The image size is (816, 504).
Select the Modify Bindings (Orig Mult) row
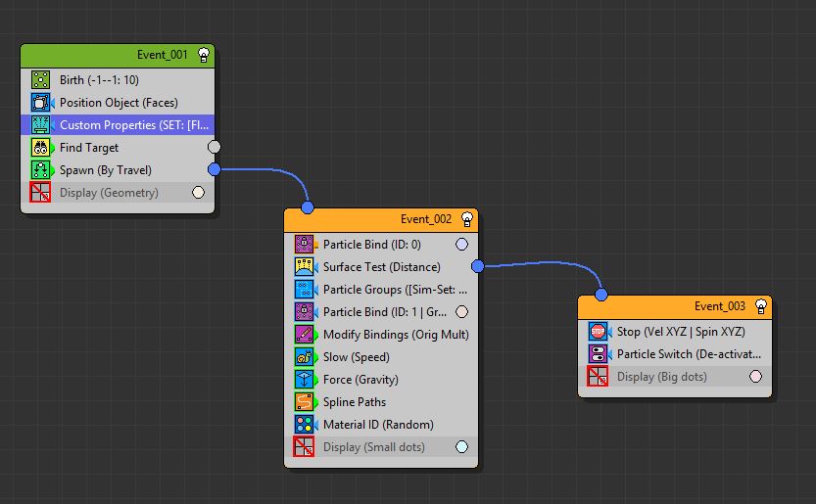click(x=381, y=335)
